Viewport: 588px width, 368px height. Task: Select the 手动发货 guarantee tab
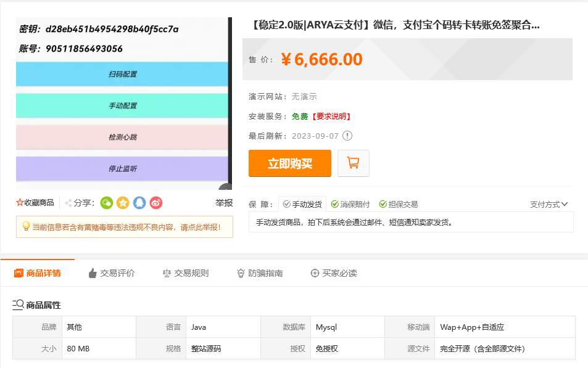(x=302, y=204)
